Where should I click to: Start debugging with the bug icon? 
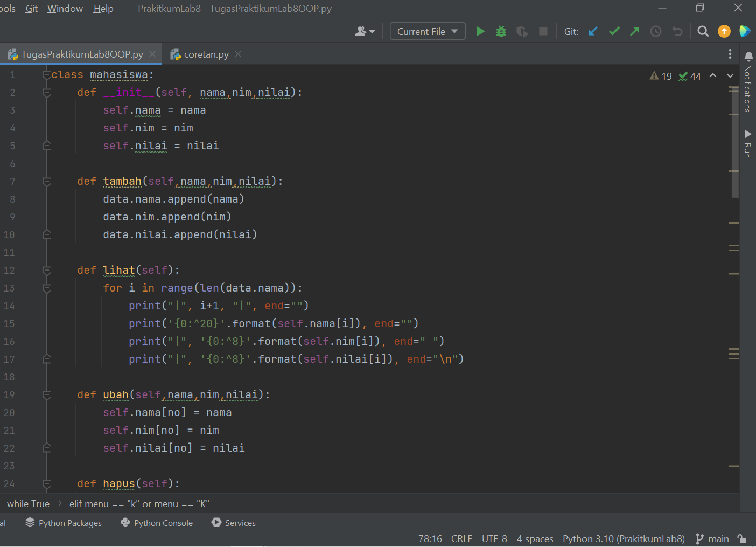(x=501, y=31)
